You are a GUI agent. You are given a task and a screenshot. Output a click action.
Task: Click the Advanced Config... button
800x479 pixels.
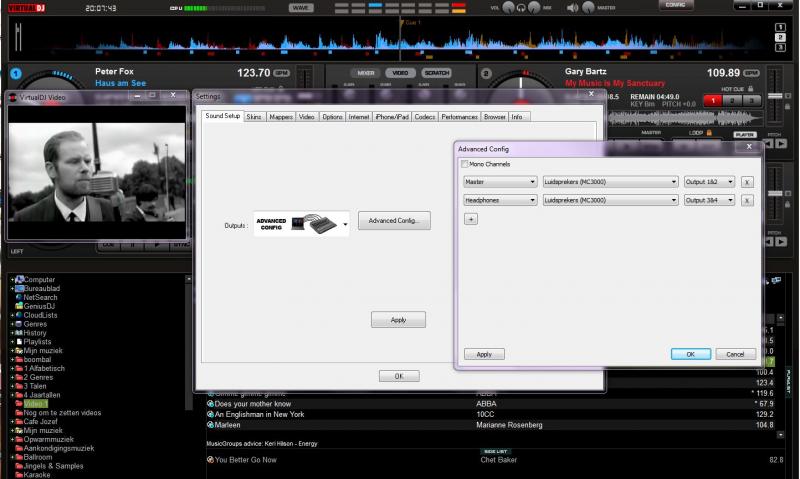[394, 221]
